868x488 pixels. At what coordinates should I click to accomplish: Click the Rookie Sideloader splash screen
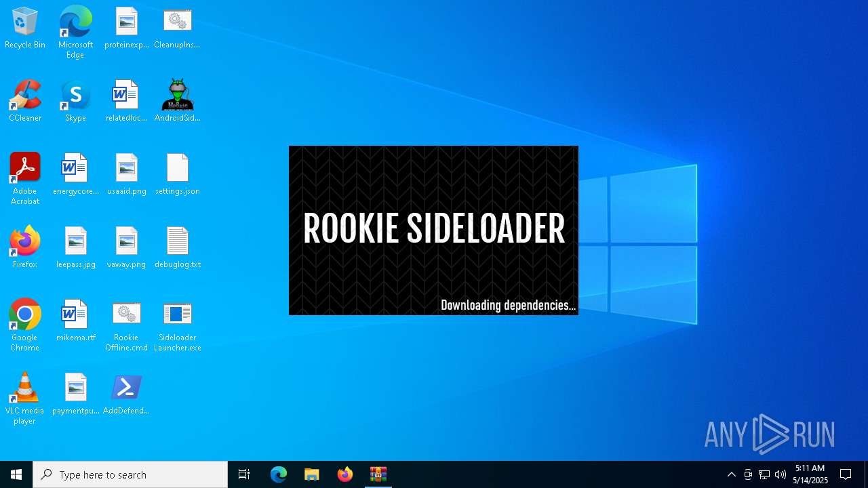coord(433,230)
